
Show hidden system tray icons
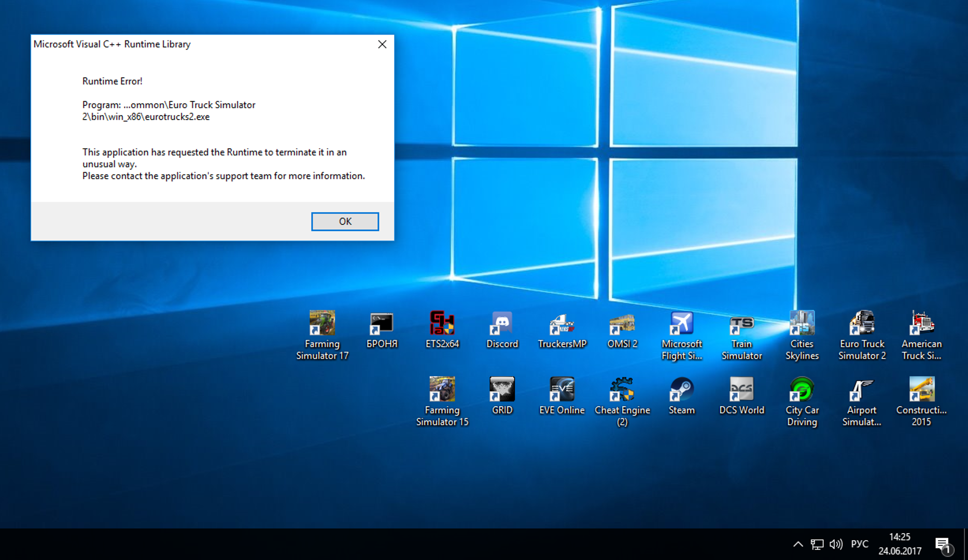pyautogui.click(x=798, y=544)
